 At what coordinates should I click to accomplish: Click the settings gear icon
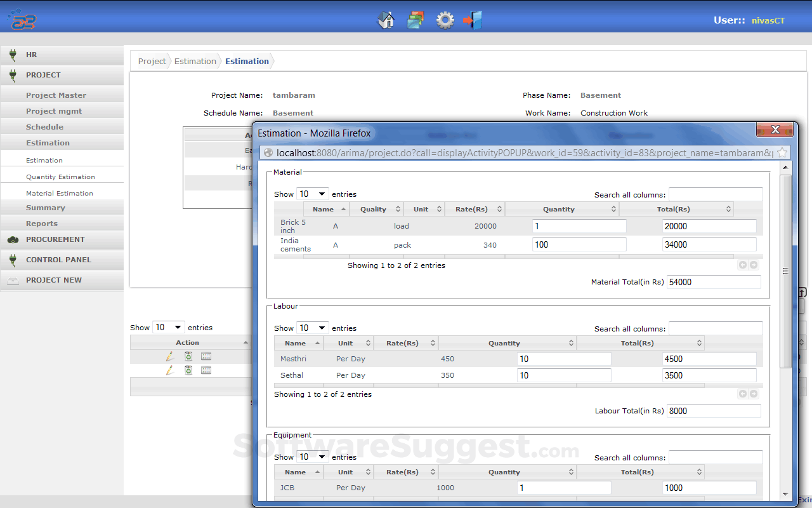pyautogui.click(x=445, y=20)
